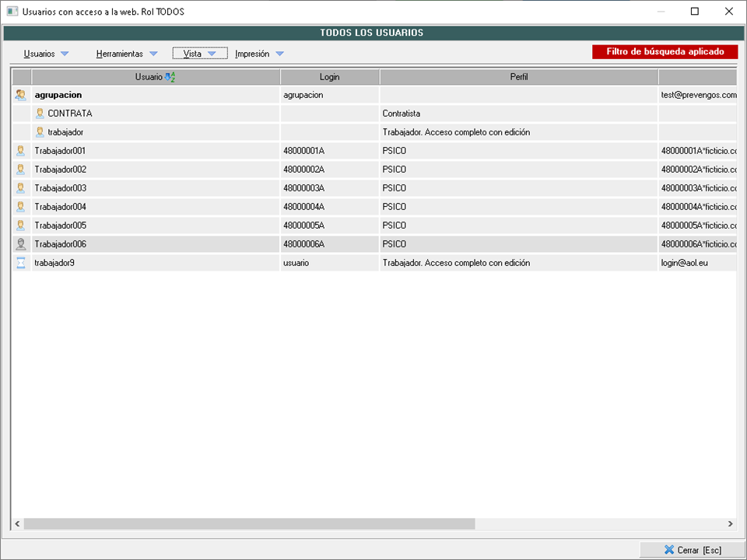Click the user icon beside Trabajador003
The image size is (747, 560).
point(21,188)
